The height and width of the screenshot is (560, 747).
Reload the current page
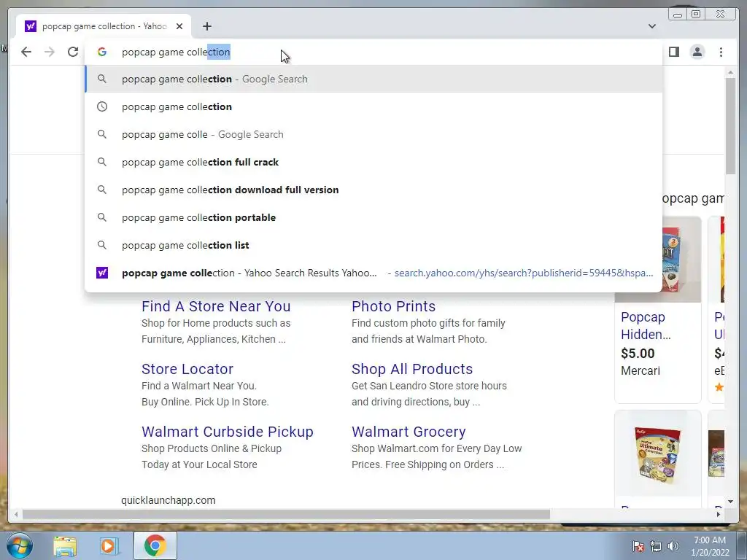pyautogui.click(x=73, y=52)
